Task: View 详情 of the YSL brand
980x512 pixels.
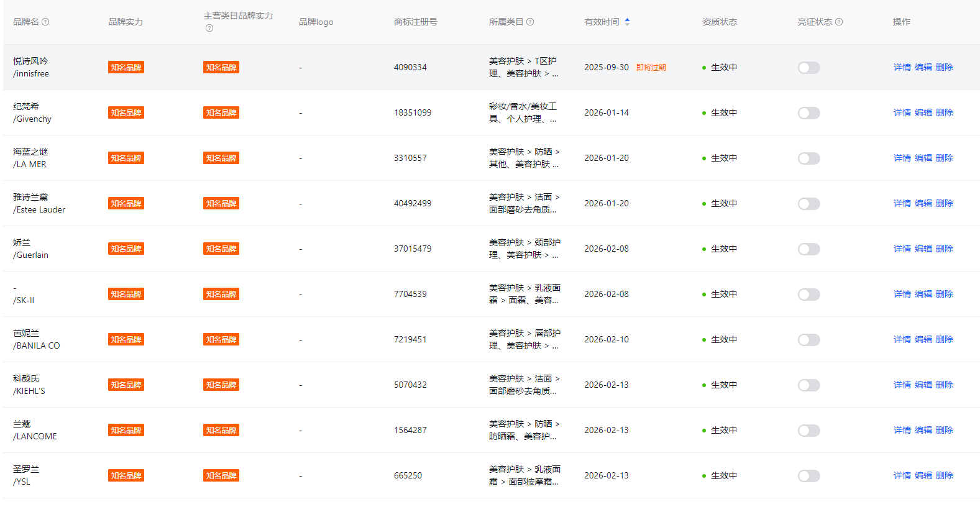Action: (x=902, y=476)
